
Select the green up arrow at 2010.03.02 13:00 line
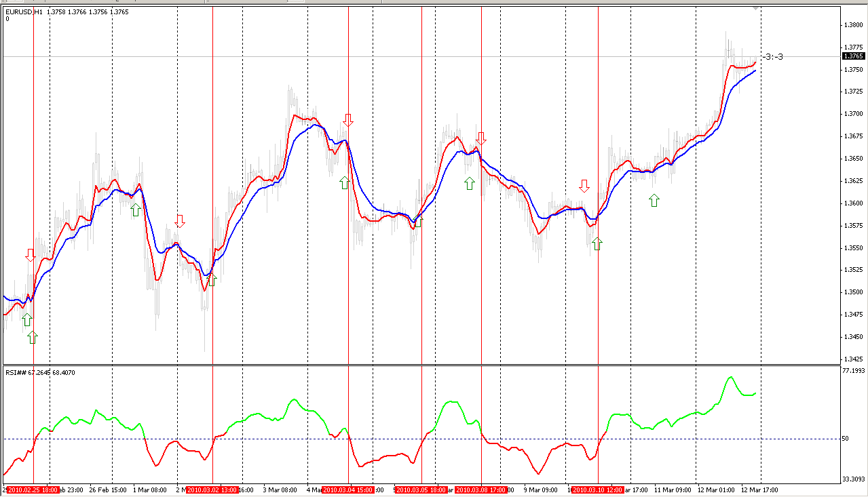(x=211, y=279)
